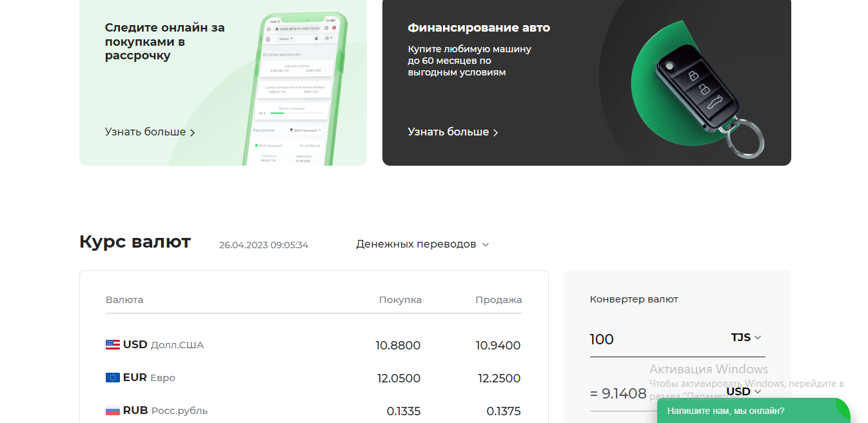Expand the 'Денежных переводов' rate type dropdown
The image size is (868, 423).
(x=422, y=244)
